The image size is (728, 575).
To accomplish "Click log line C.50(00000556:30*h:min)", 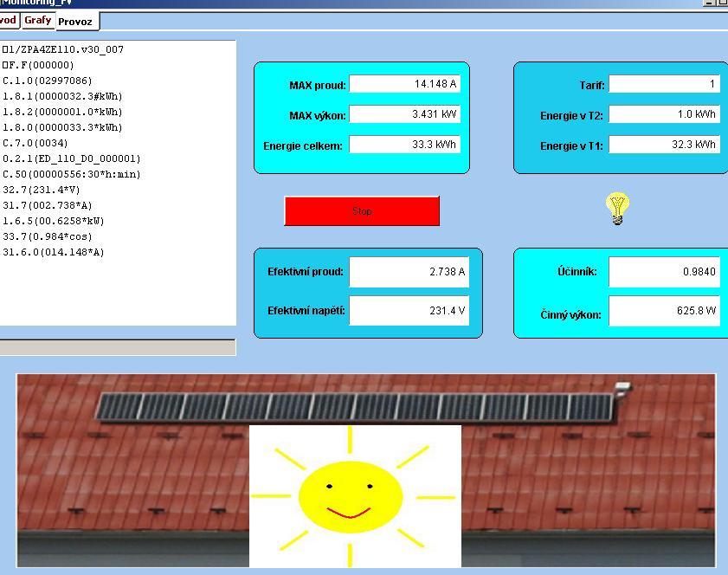I will pos(72,175).
